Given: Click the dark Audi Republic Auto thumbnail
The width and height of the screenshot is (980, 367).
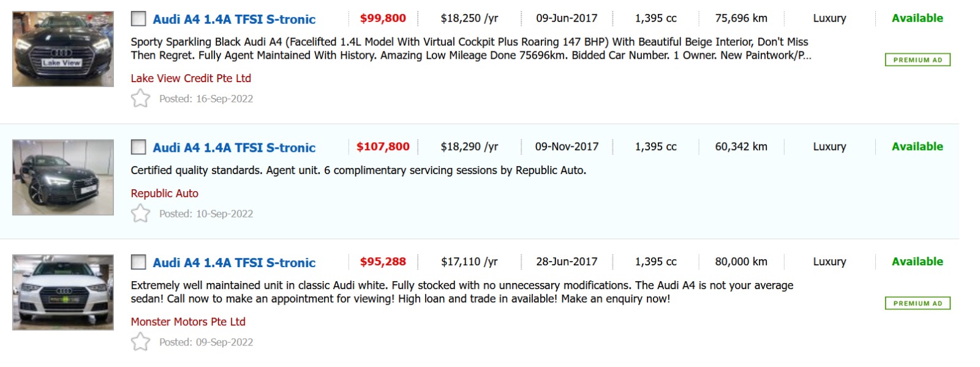Looking at the screenshot, I should coord(63,177).
